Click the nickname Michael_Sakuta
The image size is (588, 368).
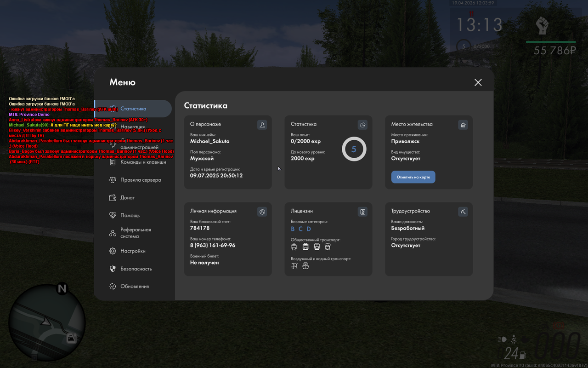coord(210,141)
